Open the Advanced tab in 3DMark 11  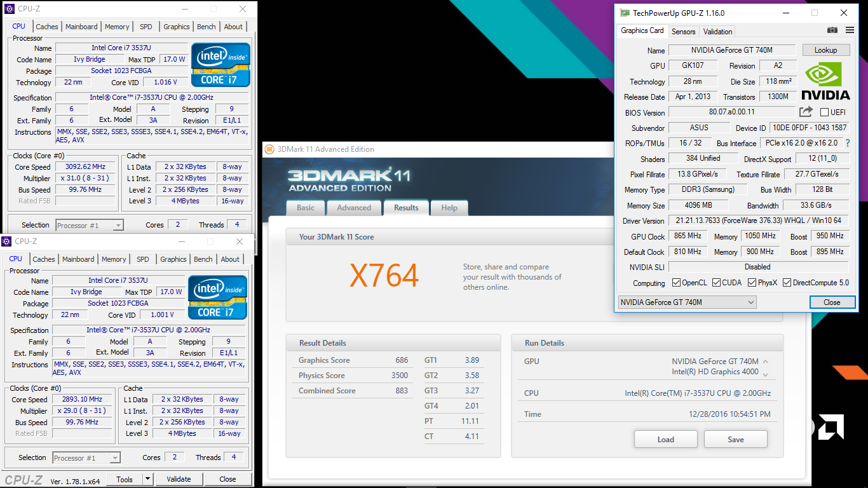[x=354, y=208]
